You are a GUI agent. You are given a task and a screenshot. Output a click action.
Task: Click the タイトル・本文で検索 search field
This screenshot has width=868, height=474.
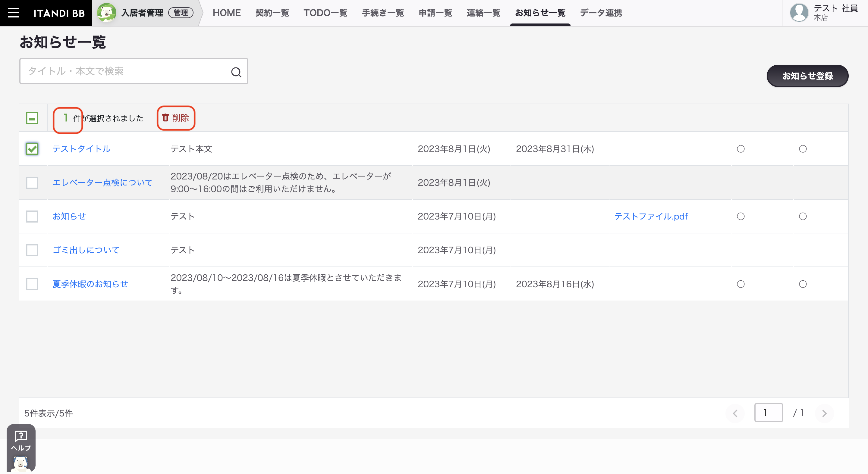(134, 71)
